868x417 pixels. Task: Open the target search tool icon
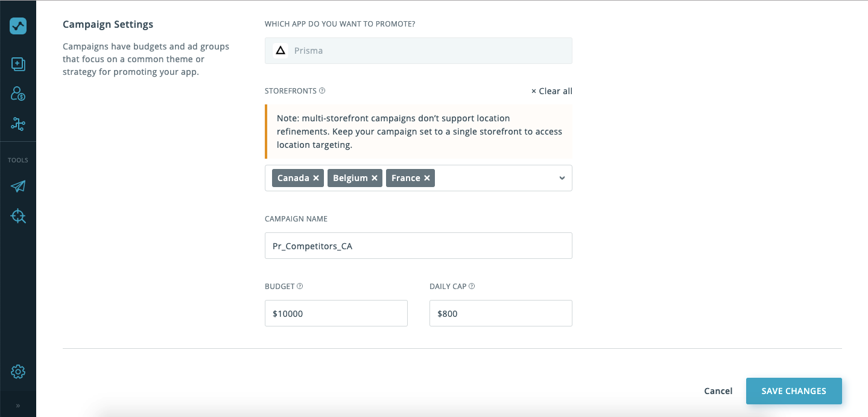18,216
